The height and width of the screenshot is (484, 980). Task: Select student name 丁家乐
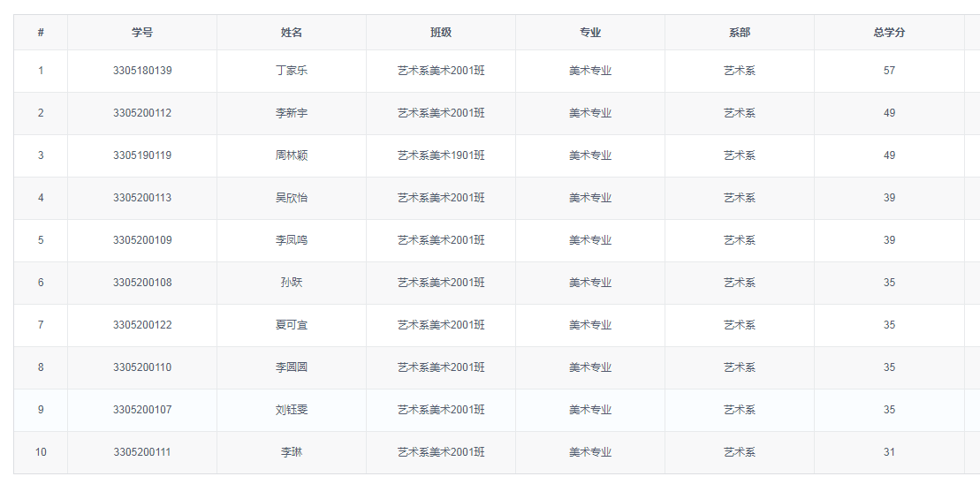[292, 71]
